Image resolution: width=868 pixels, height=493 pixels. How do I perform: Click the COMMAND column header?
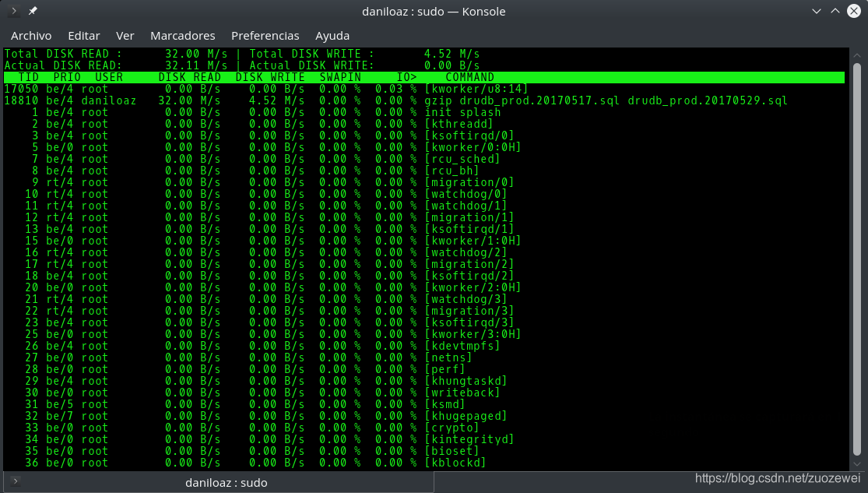pyautogui.click(x=469, y=77)
